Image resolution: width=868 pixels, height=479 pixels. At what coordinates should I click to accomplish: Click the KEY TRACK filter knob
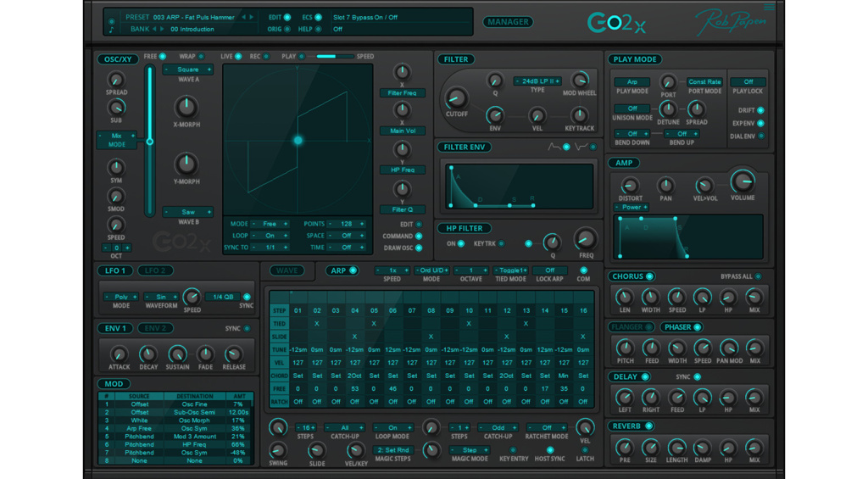tap(579, 115)
